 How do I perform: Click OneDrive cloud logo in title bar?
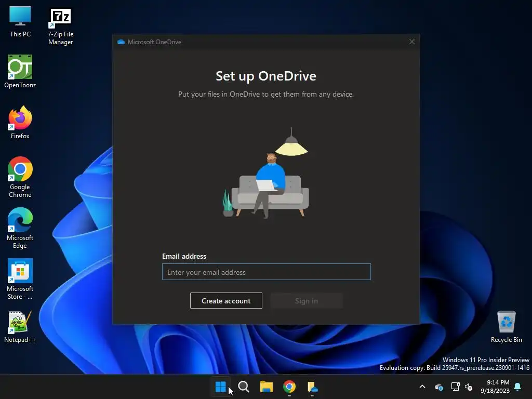pyautogui.click(x=121, y=42)
